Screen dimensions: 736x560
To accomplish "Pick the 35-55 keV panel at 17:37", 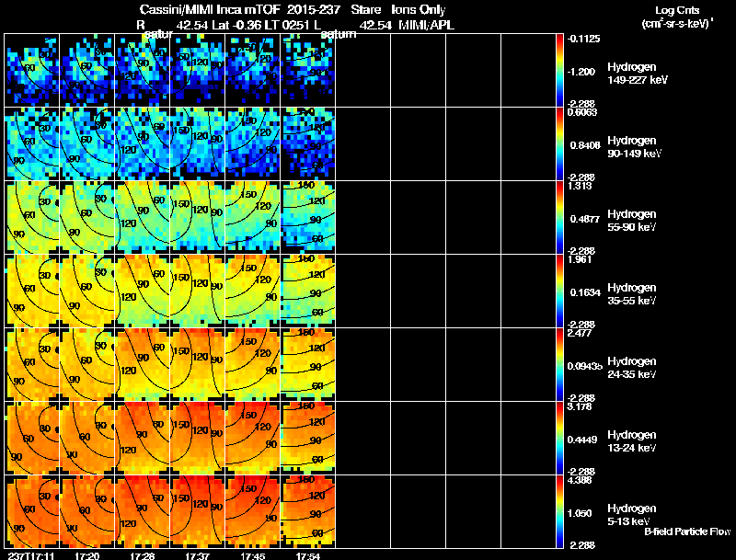I will point(198,291).
